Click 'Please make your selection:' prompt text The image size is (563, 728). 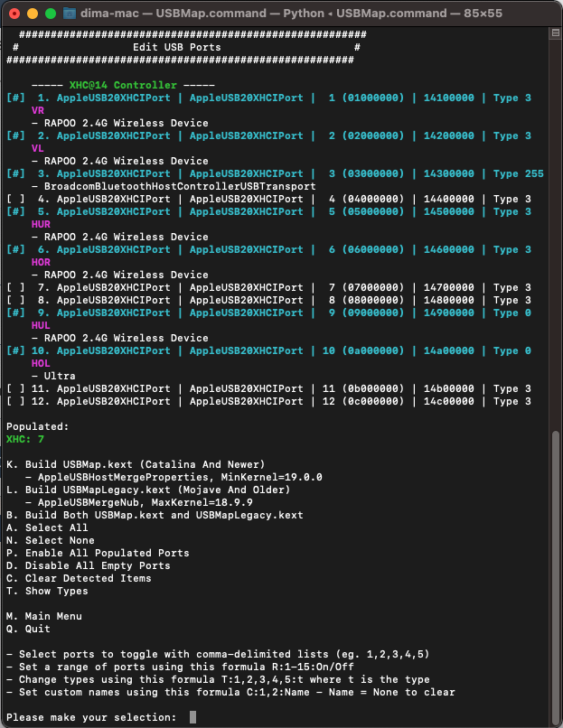(91, 718)
